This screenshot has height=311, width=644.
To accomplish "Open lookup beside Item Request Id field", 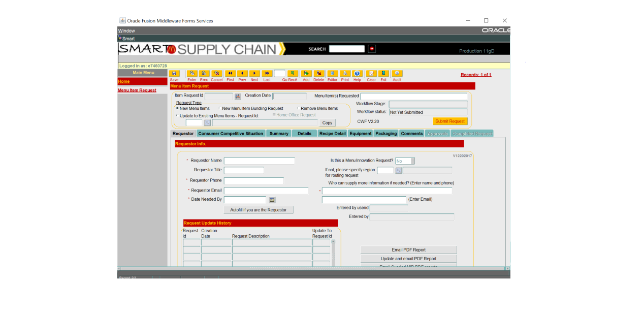I will coord(238,96).
